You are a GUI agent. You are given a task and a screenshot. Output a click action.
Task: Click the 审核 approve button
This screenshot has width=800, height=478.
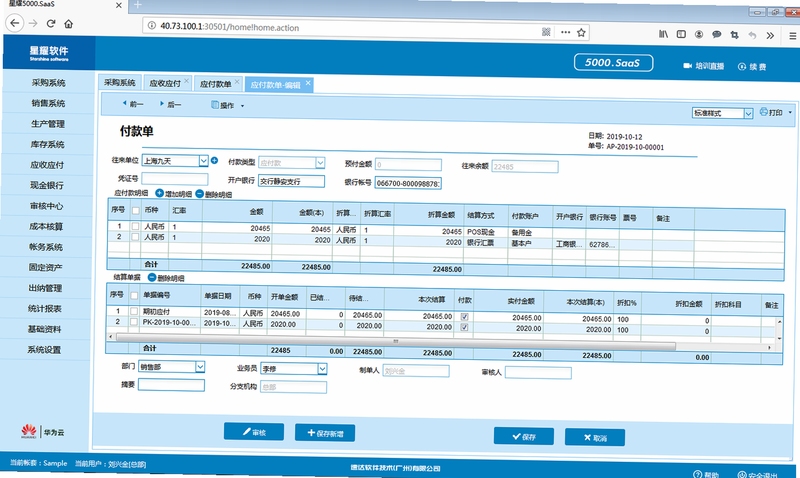click(x=254, y=432)
